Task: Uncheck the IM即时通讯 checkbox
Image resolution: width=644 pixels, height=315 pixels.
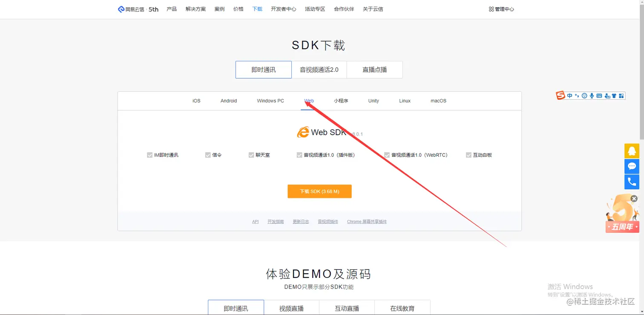Action: coord(149,155)
